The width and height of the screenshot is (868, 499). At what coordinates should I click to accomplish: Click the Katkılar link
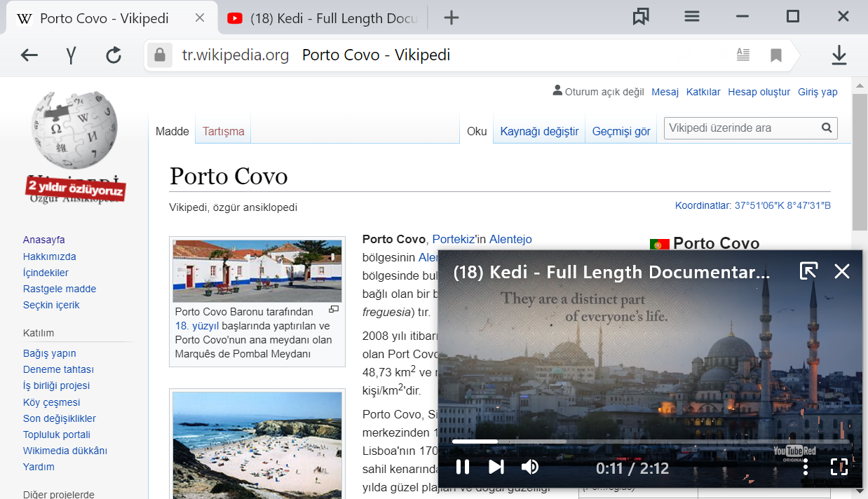click(x=703, y=92)
